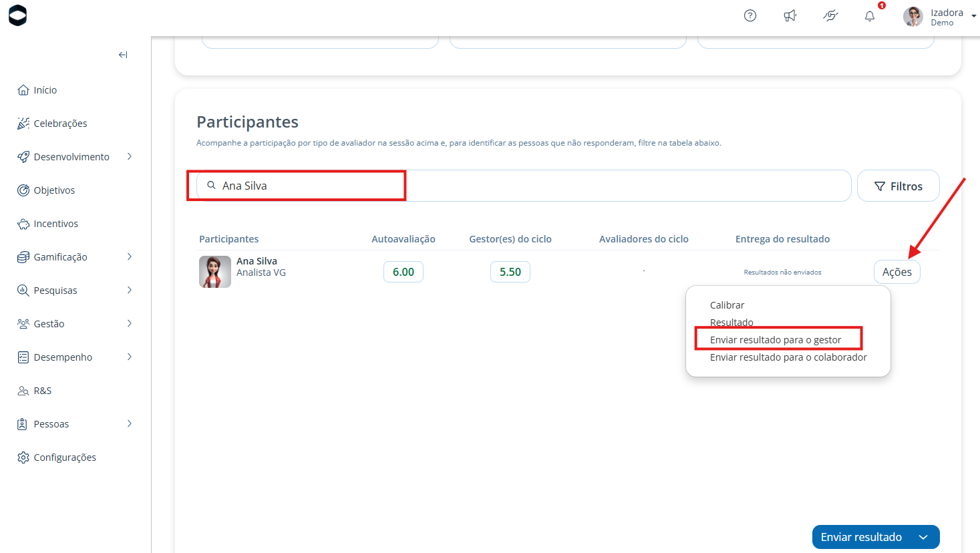Click Izadora's profile avatar
This screenshot has width=980, height=553.
[913, 17]
